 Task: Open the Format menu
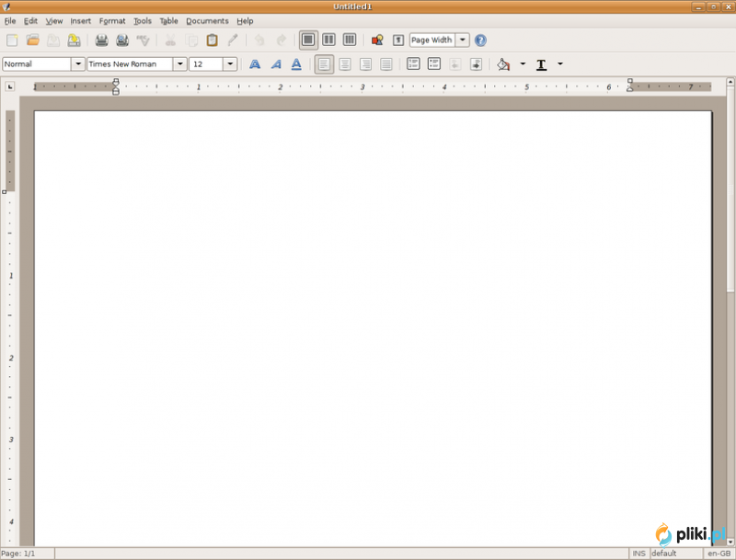(x=112, y=21)
